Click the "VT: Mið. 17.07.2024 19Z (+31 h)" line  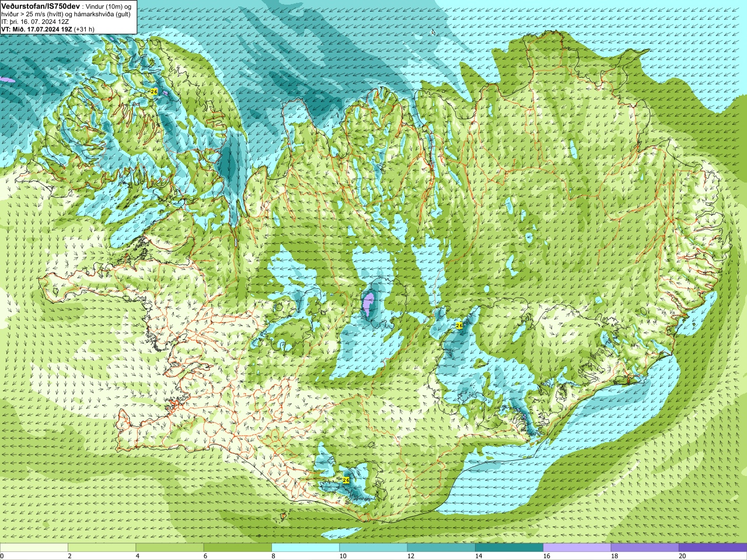click(48, 29)
